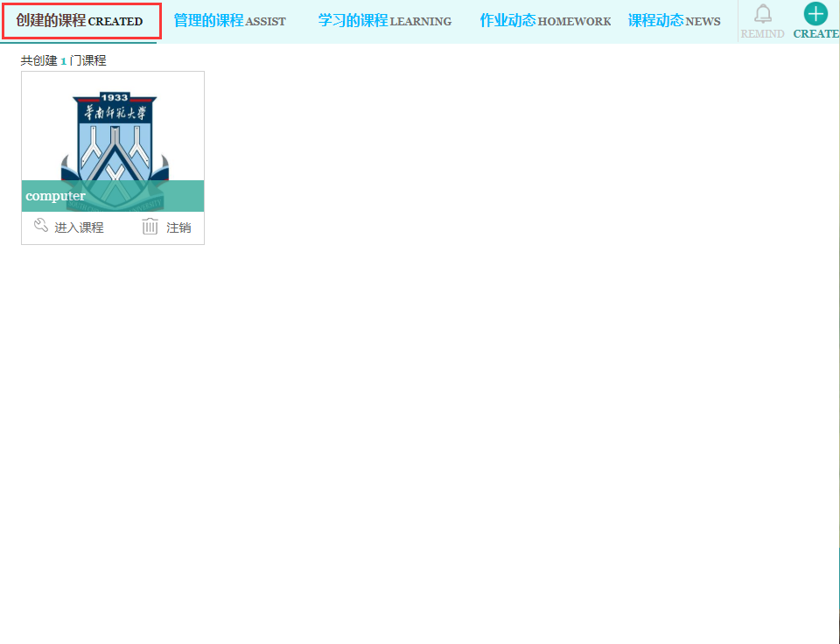The width and height of the screenshot is (840, 644).
Task: Enter the course via 进入课程 link
Action: pos(79,227)
